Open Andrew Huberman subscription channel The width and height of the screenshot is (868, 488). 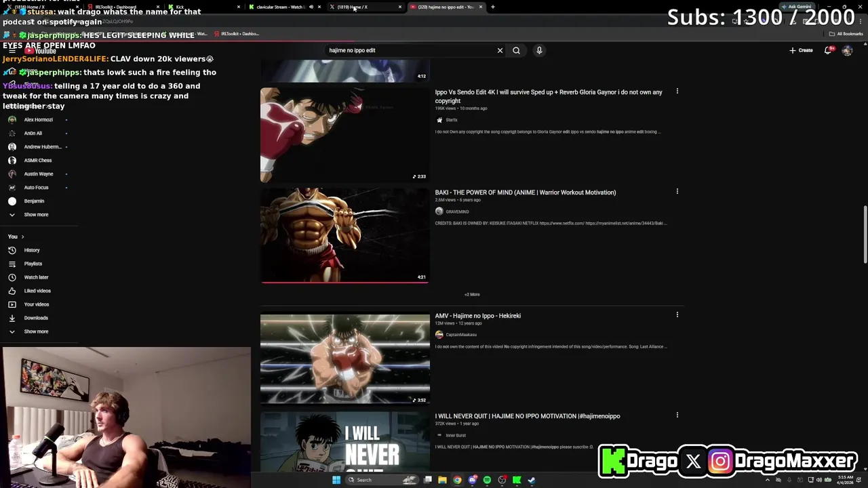click(x=42, y=147)
